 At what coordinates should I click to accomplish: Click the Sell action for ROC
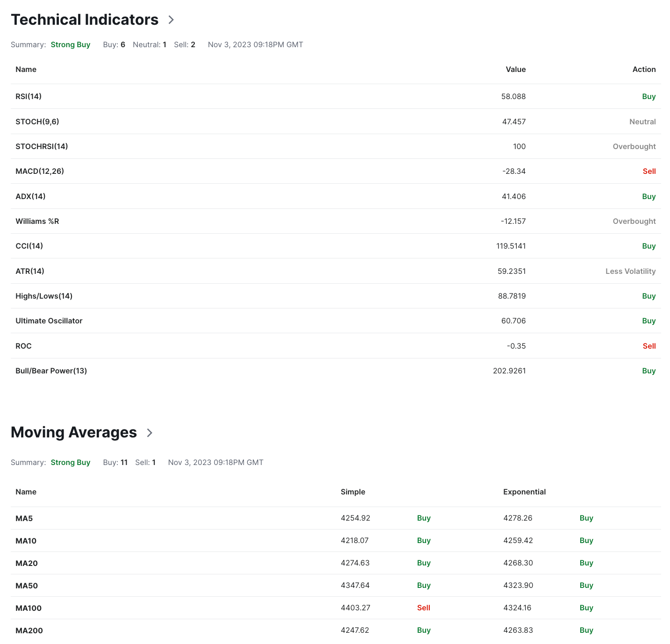(649, 346)
